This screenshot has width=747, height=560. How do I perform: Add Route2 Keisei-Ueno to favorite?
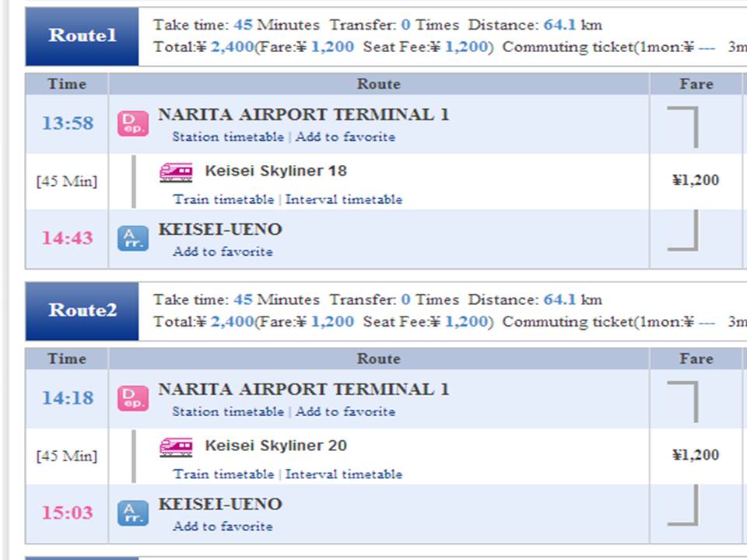[223, 526]
